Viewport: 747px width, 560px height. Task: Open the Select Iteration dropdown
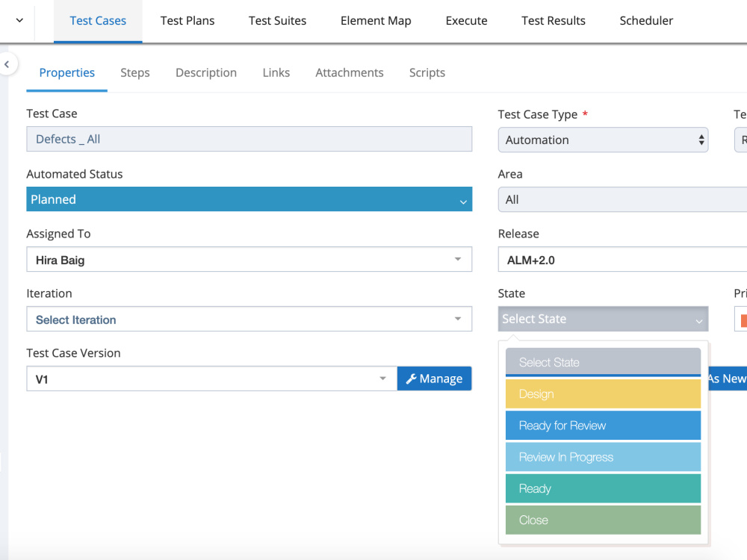[x=249, y=319]
